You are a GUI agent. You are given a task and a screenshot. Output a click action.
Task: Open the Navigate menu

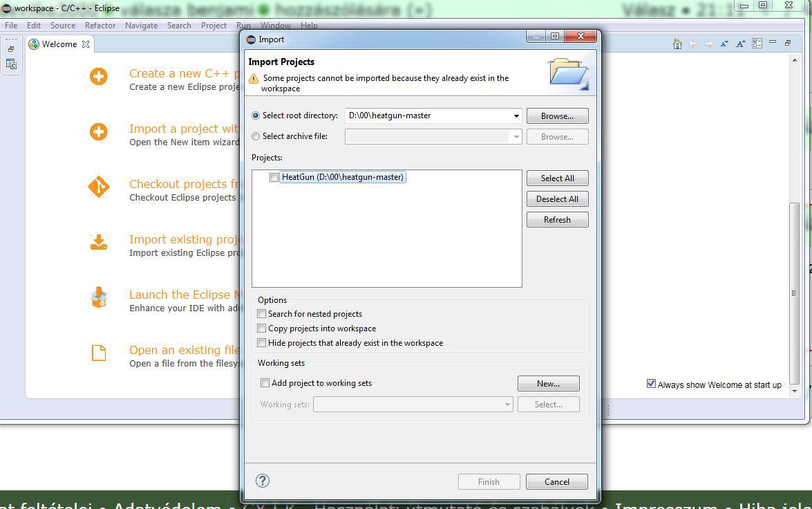tap(141, 26)
